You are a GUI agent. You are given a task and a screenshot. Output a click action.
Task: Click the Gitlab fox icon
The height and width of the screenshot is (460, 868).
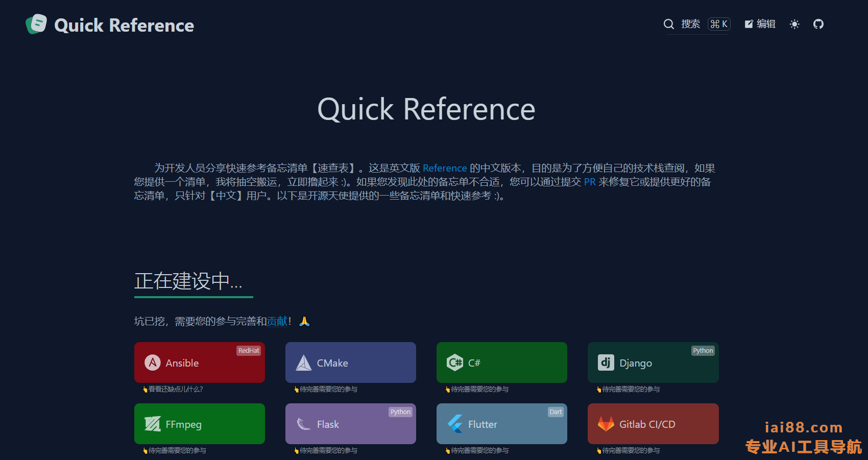[x=606, y=424]
